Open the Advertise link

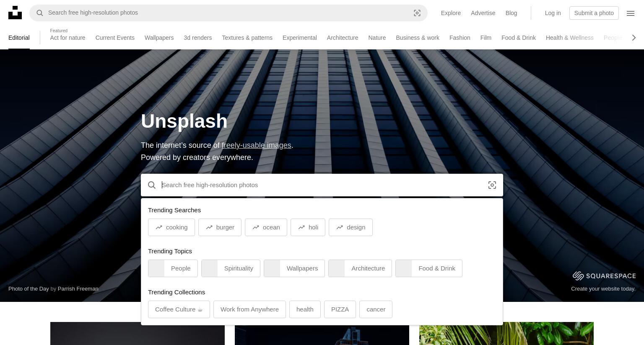[x=483, y=13]
